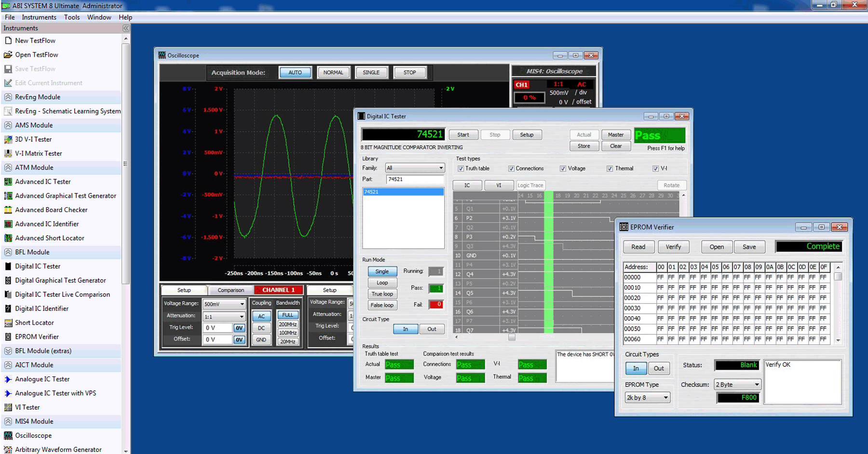The image size is (868, 454).
Task: Open the Advanced Short Locator icon
Action: pyautogui.click(x=8, y=238)
